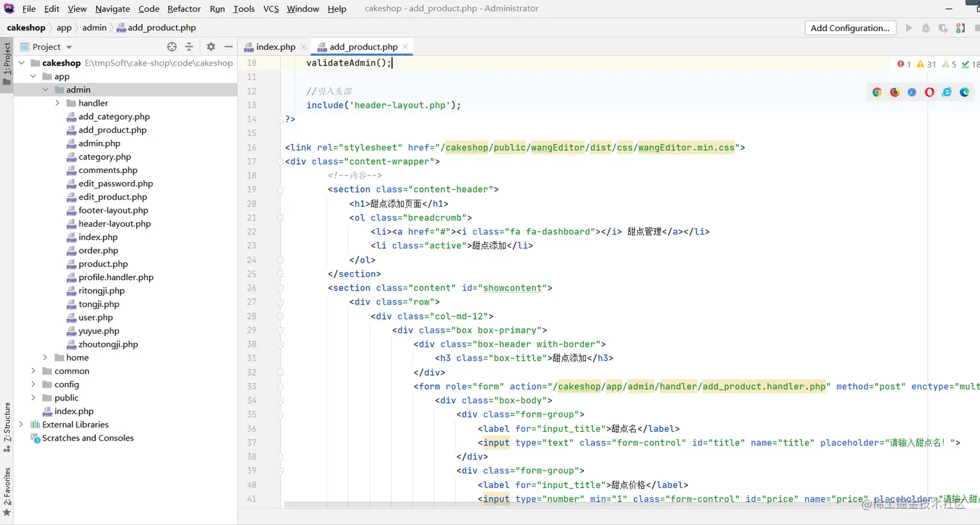
Task: Expand the home folder
Action: pyautogui.click(x=45, y=358)
